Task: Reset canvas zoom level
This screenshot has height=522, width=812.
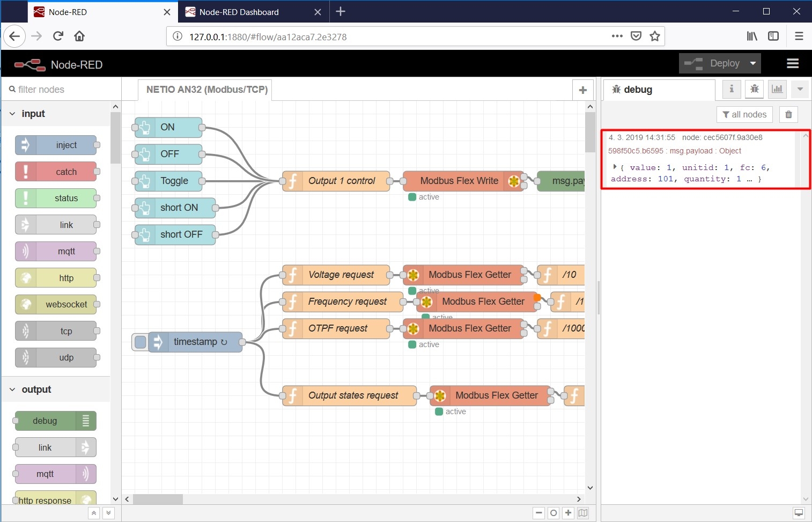Action: (x=553, y=513)
